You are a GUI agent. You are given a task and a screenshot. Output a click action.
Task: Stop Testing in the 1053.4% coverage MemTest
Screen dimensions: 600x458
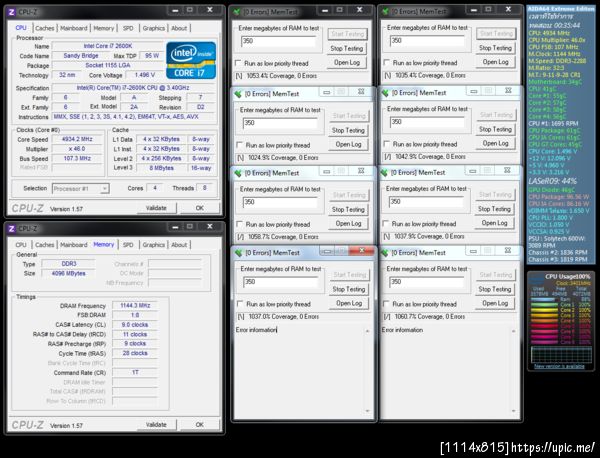tap(347, 49)
